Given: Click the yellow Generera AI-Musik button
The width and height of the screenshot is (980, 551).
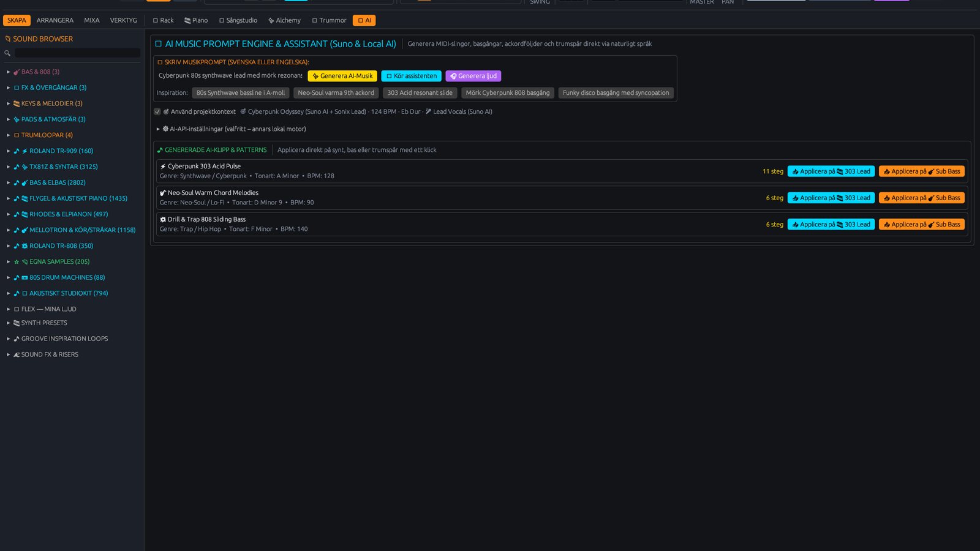Looking at the screenshot, I should click(x=342, y=76).
